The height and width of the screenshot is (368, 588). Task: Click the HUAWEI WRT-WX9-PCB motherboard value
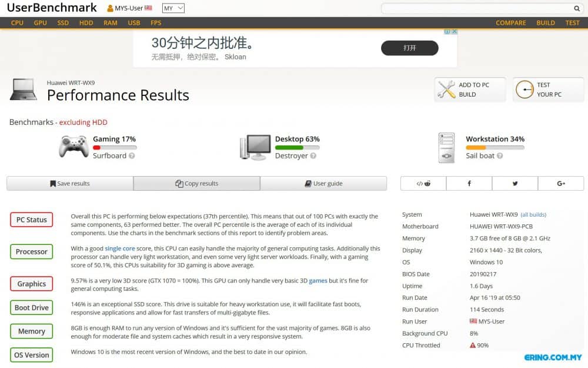click(501, 227)
